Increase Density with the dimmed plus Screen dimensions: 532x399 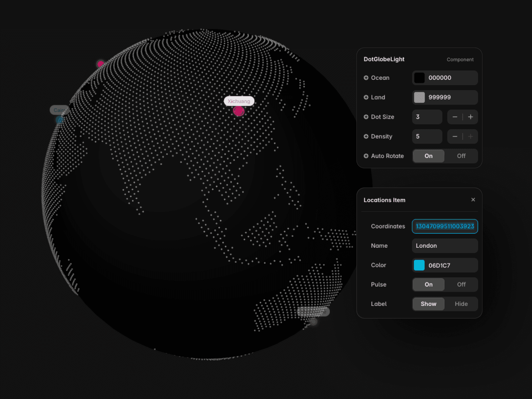tap(470, 136)
